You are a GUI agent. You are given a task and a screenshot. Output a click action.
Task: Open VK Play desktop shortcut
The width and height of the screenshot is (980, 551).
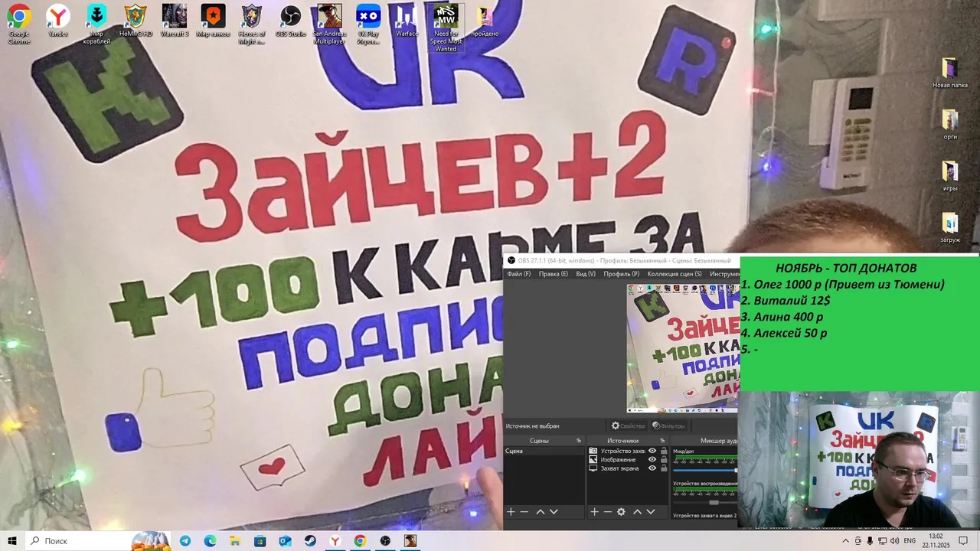368,24
